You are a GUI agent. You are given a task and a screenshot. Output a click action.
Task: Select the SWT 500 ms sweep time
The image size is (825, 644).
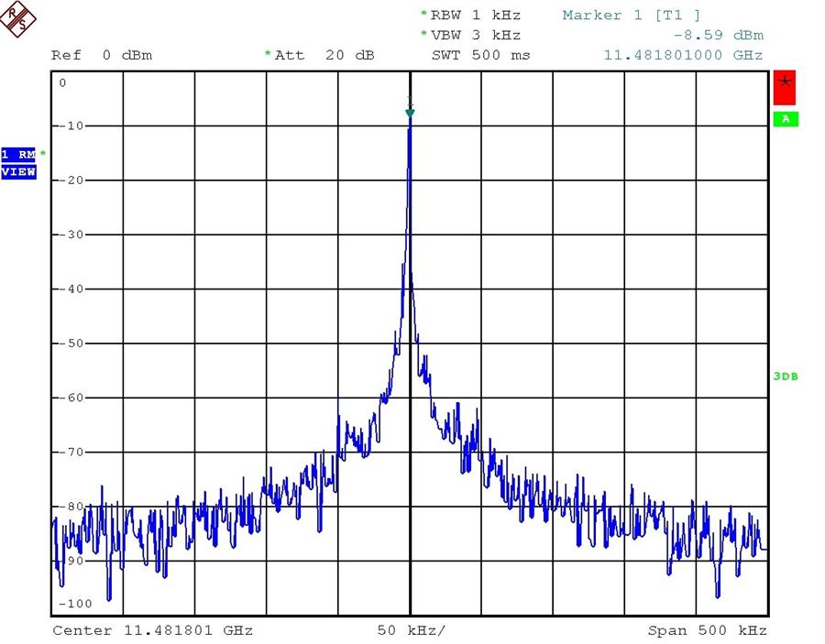tap(480, 56)
